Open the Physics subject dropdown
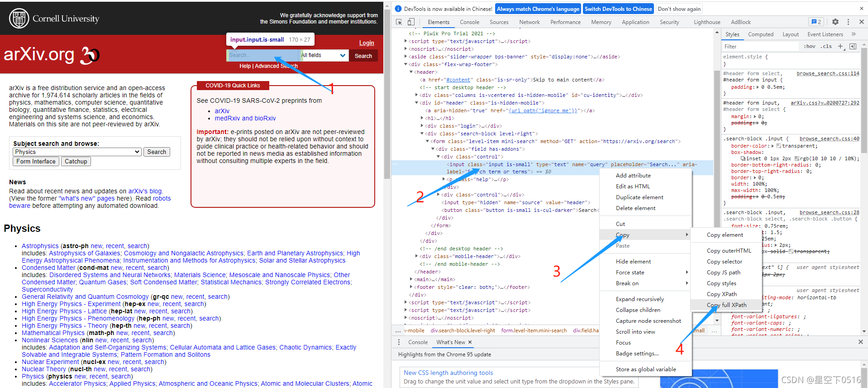The width and height of the screenshot is (868, 388). tap(77, 152)
